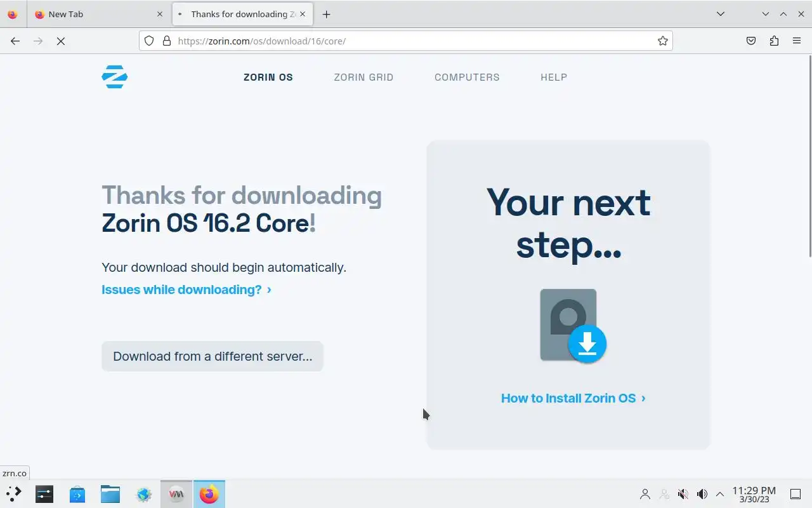Click Issues while downloading link

[x=187, y=290]
